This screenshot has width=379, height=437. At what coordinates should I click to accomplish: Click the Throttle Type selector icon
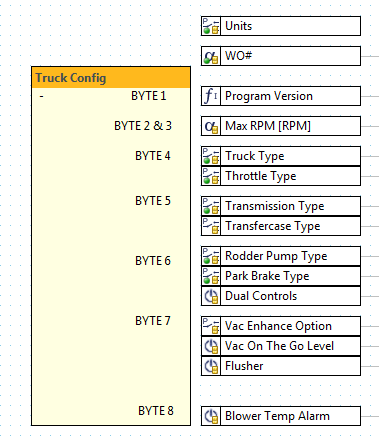click(x=211, y=176)
